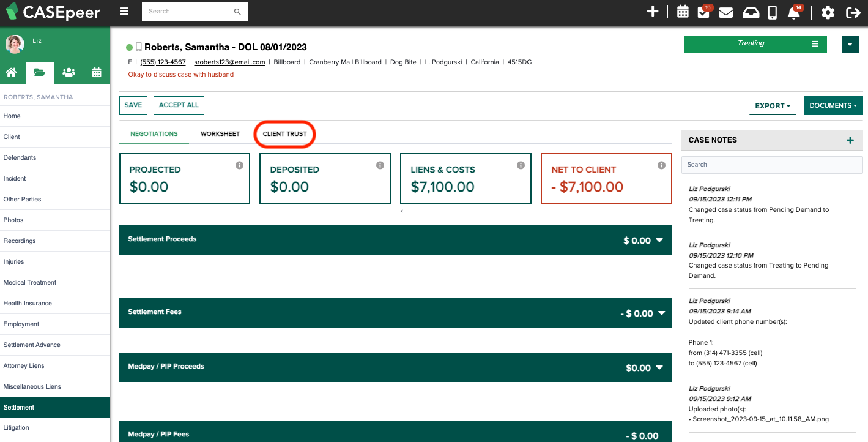Screen dimensions: 868x442
Task: Add a new case note with plus
Action: (850, 140)
